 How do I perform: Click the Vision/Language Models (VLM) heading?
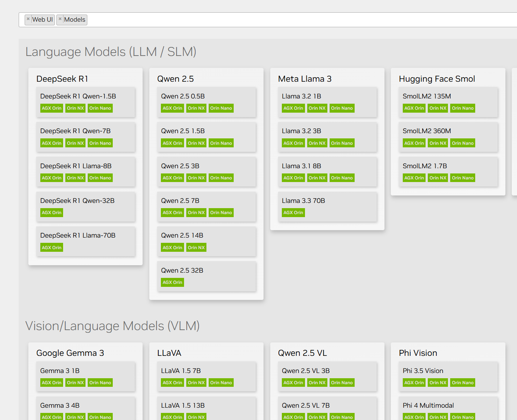click(x=112, y=326)
